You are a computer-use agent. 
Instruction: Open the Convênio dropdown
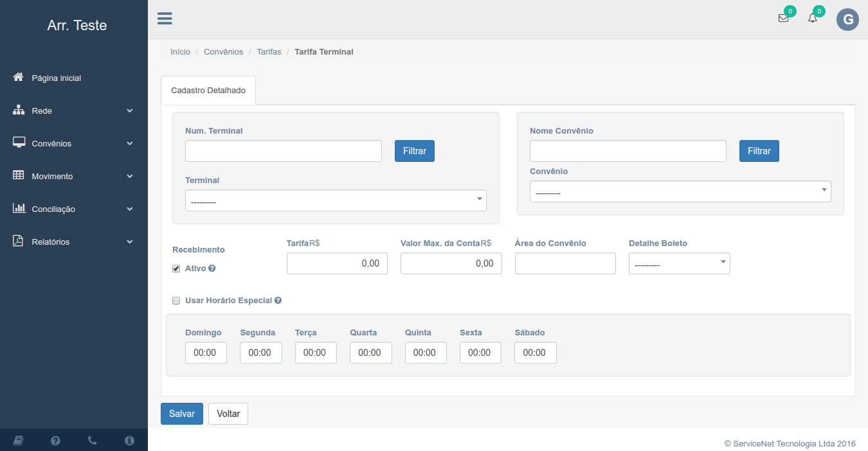click(680, 191)
